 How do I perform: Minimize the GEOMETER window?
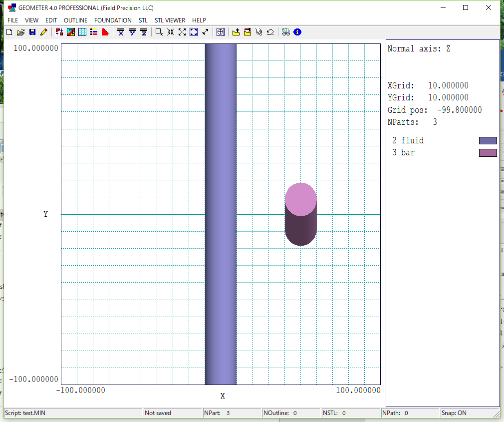point(443,7)
